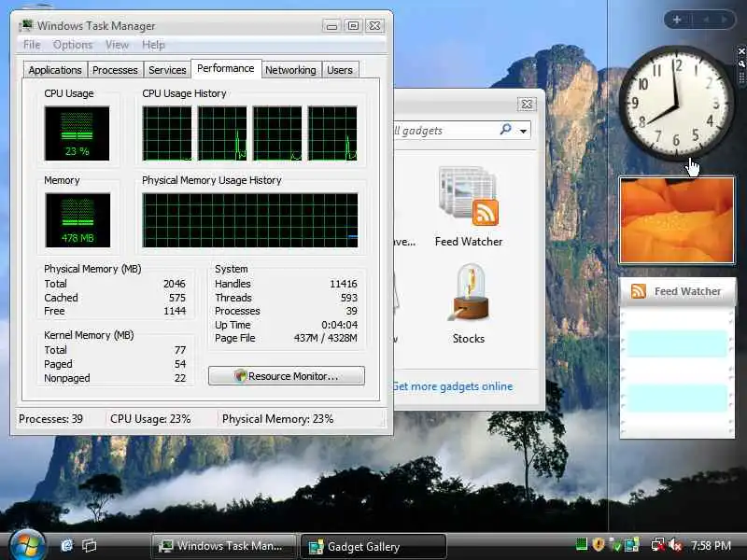Viewport: 747px width, 560px height.
Task: Activate Gadget Gallery taskbar button
Action: (x=373, y=546)
